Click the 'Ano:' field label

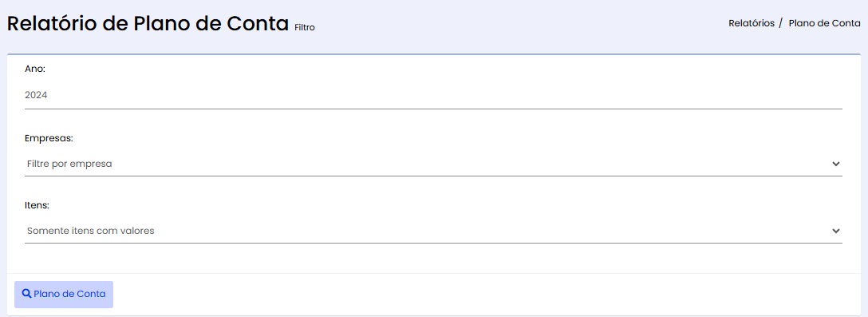pos(35,69)
